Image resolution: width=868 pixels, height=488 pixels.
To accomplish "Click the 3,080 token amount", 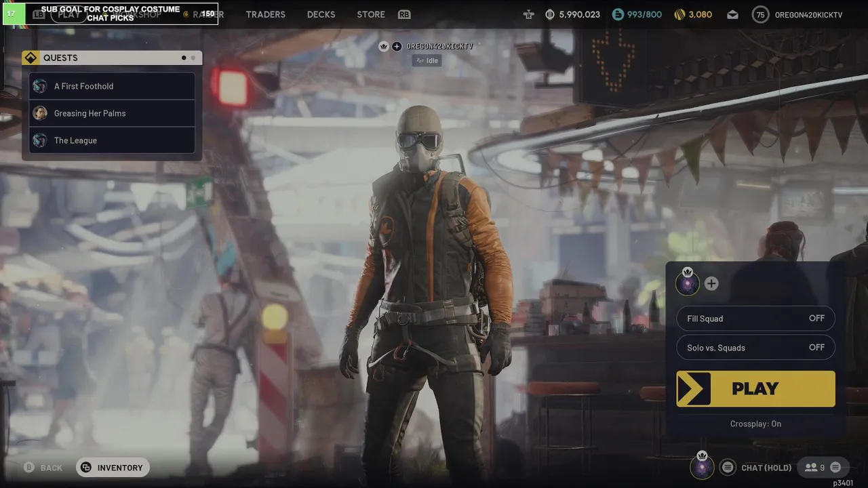I will pyautogui.click(x=701, y=14).
